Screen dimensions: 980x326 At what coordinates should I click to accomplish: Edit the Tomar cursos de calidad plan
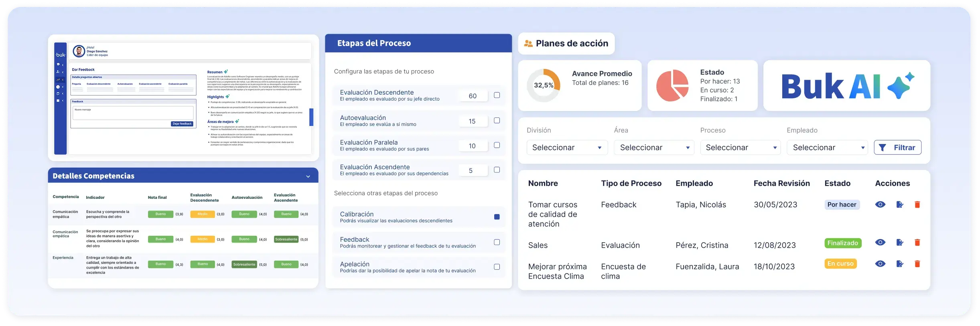click(900, 205)
